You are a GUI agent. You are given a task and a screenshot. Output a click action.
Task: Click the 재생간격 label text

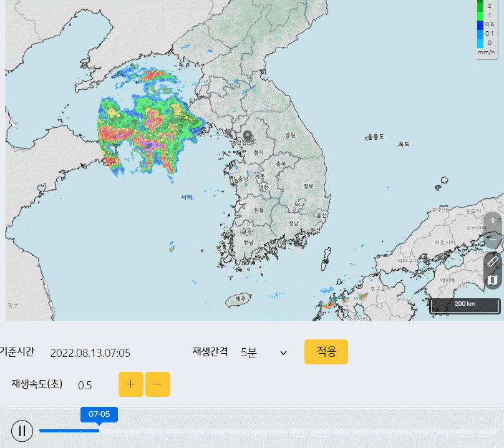click(x=210, y=351)
